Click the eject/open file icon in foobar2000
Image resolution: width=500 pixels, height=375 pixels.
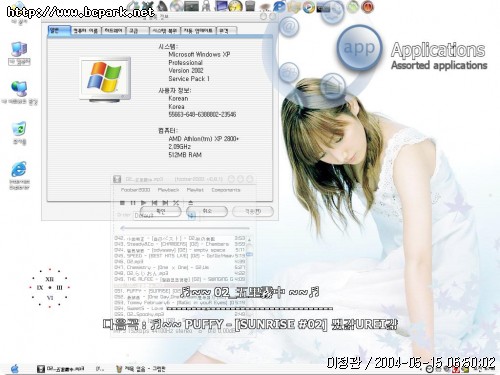pyautogui.click(x=190, y=202)
